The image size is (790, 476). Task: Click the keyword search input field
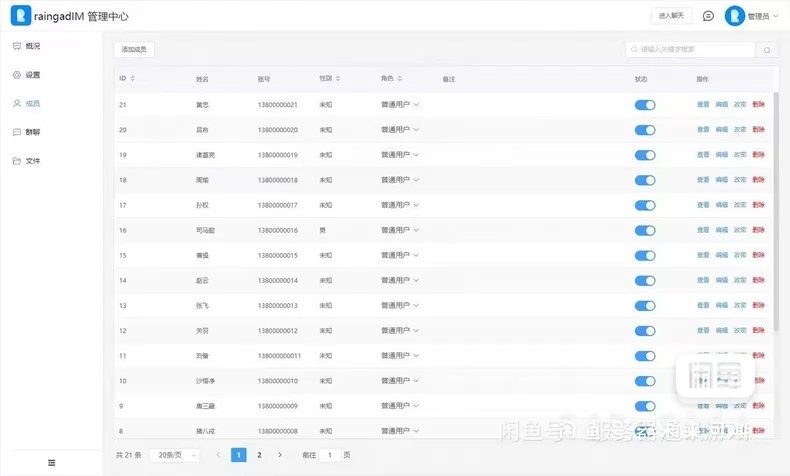(x=690, y=49)
